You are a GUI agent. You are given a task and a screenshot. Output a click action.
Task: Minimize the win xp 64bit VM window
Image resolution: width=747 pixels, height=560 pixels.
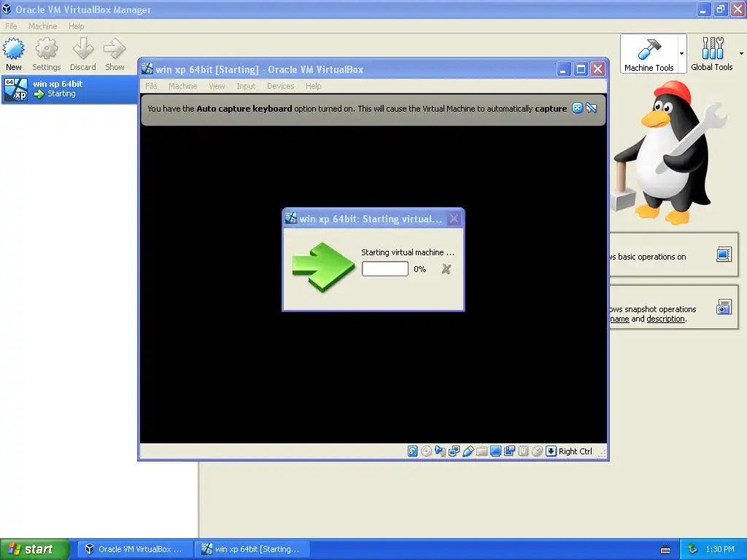tap(564, 69)
